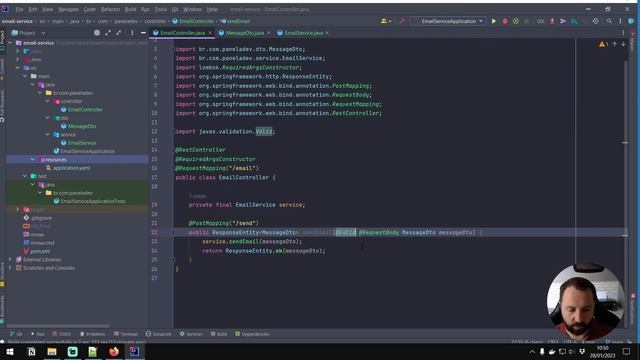This screenshot has height=360, width=640.
Task: Open the Git tool window button
Action: [x=16, y=334]
